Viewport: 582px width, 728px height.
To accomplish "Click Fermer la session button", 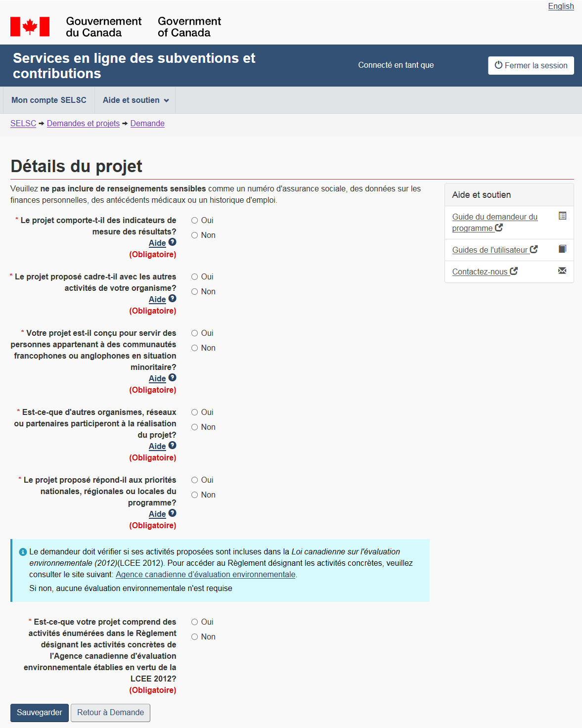I will [531, 66].
